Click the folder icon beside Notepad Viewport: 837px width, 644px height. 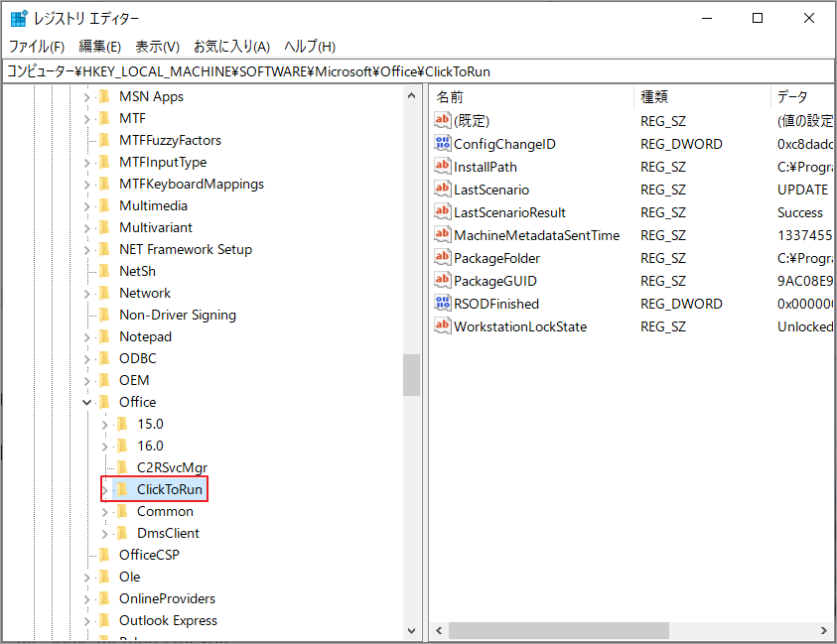point(105,336)
